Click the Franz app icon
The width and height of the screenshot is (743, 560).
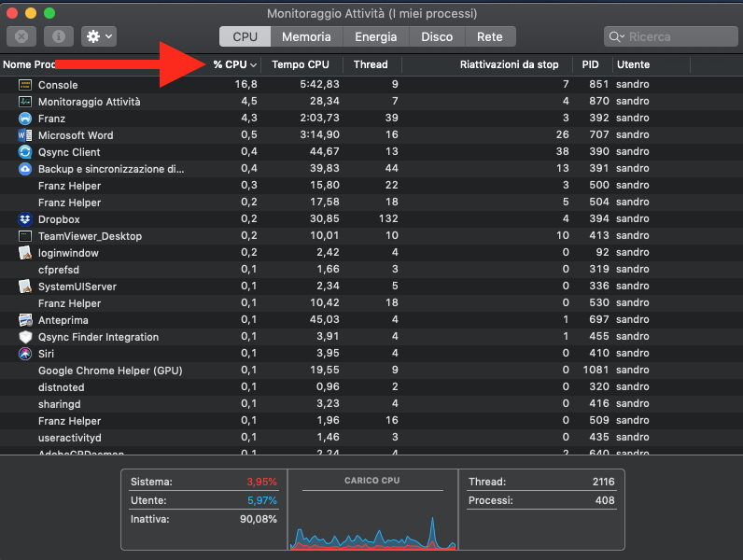coord(24,119)
